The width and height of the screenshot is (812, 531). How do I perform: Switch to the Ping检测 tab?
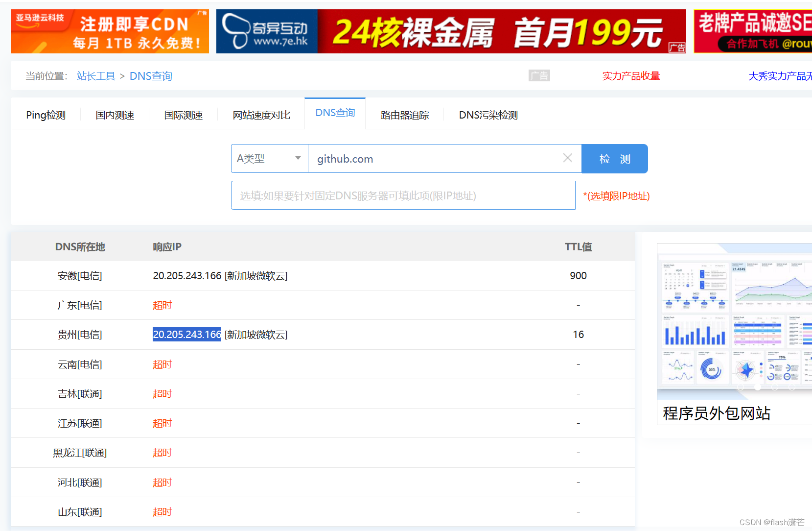click(x=46, y=115)
